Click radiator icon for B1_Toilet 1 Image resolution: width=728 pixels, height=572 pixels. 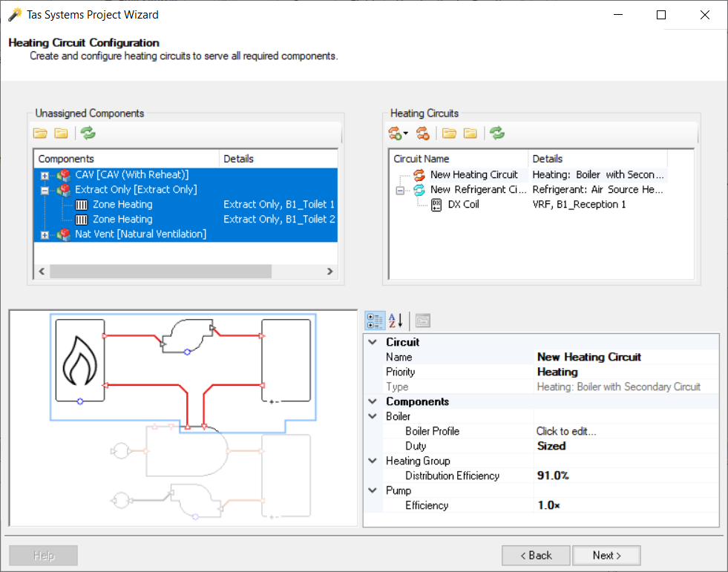[x=81, y=205]
